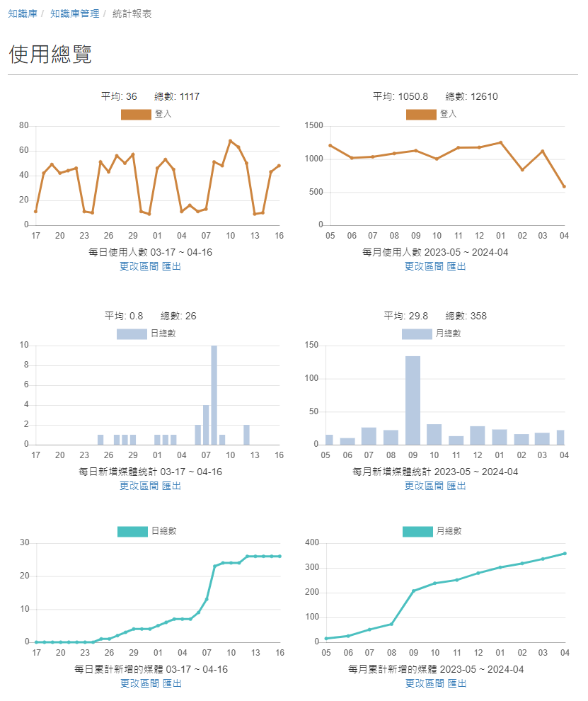Change range for 每月新增媒體統計 chart

pos(424,486)
